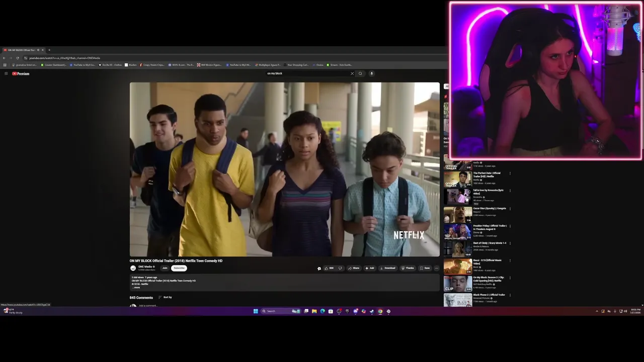Share the On My Block trailer
This screenshot has height=362, width=644.
pos(354,268)
